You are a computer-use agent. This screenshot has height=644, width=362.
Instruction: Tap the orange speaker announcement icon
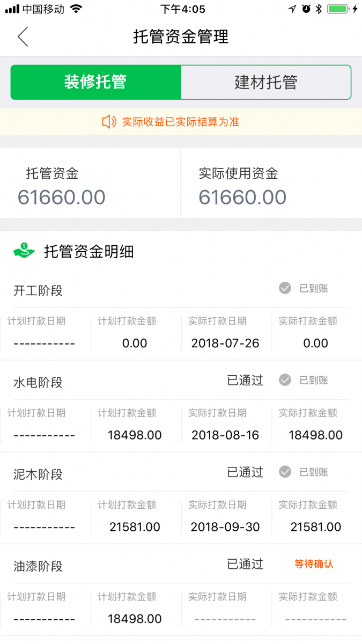pyautogui.click(x=109, y=122)
